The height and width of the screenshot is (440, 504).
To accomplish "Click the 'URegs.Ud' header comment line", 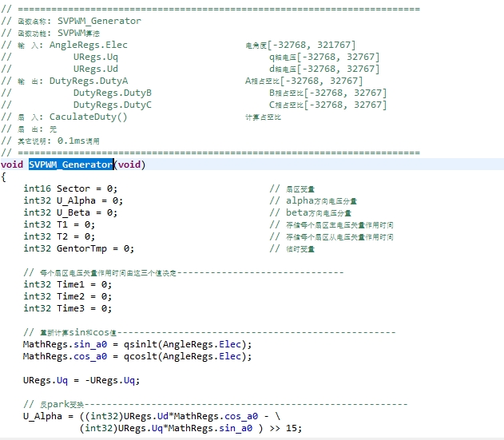I will [x=96, y=69].
